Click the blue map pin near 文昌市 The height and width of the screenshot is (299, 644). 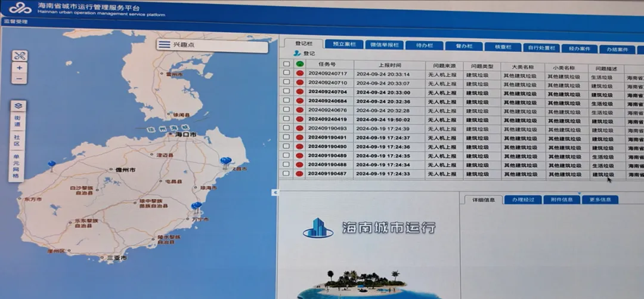pyautogui.click(x=225, y=161)
